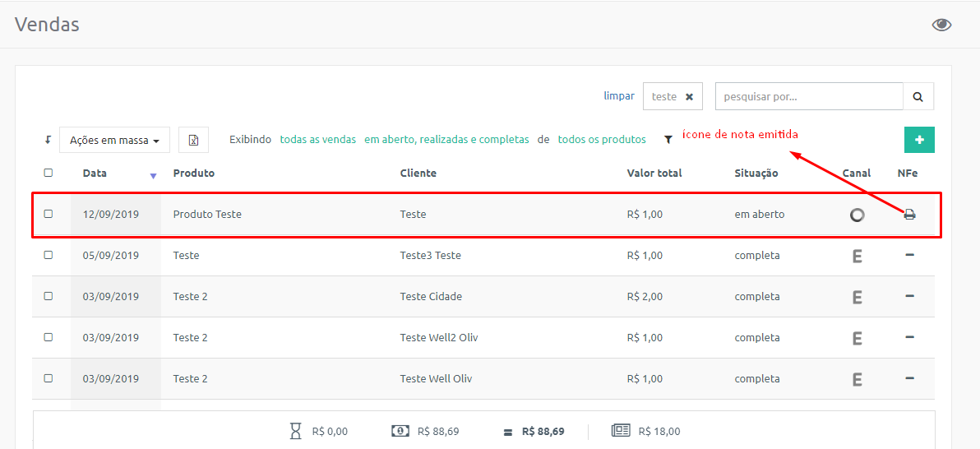Image resolution: width=980 pixels, height=449 pixels.
Task: Click the NFe dash for Teste Well Oliv row
Action: pyautogui.click(x=910, y=377)
